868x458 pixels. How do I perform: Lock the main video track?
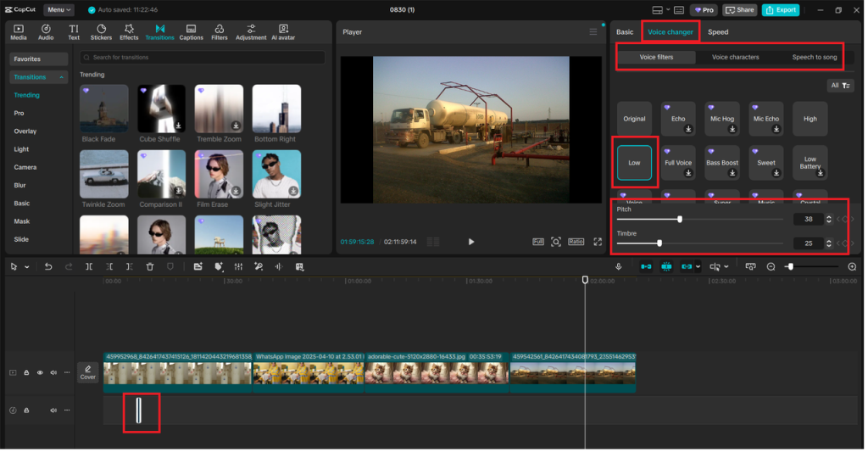click(26, 373)
